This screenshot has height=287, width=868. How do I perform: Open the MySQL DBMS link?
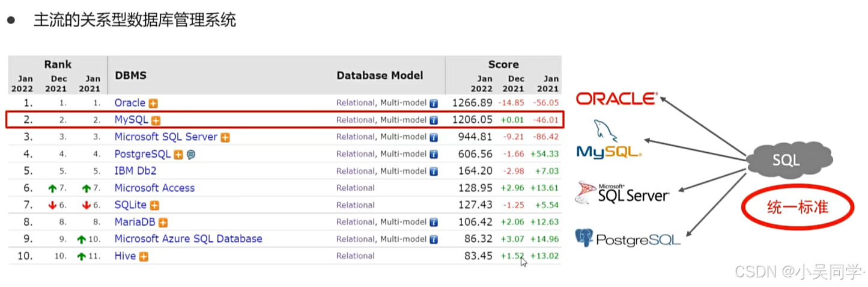coord(131,120)
